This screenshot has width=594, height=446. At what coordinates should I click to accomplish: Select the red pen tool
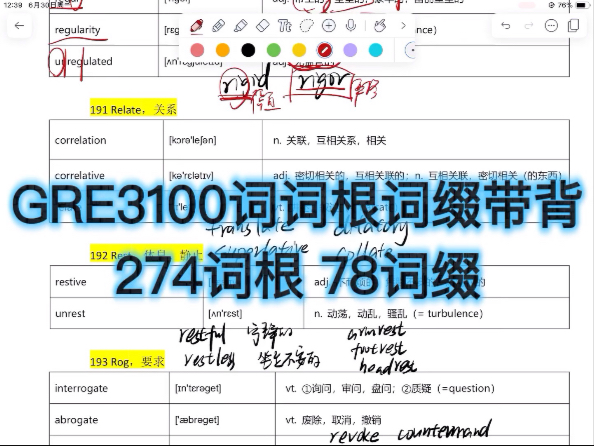click(x=197, y=26)
